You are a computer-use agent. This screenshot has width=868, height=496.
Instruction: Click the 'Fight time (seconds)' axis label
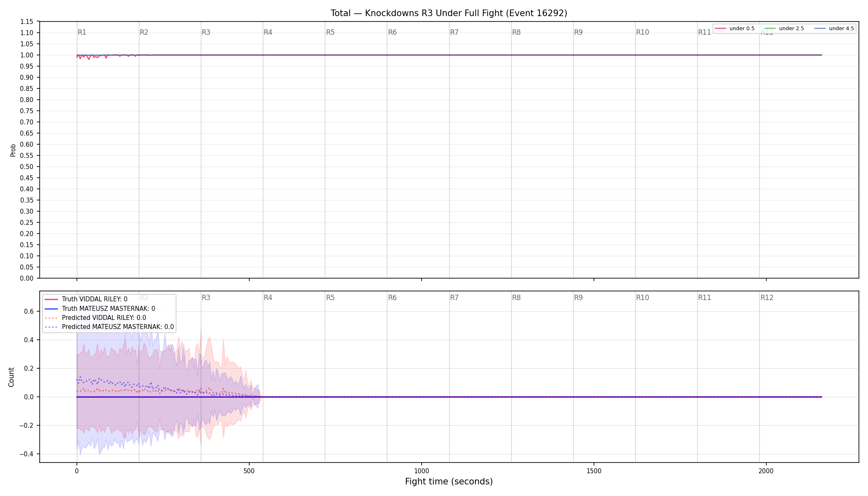449,482
